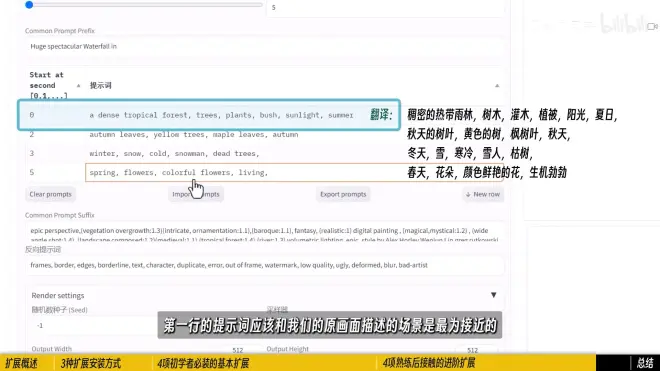
Task: Select prompt row starting with 'a dense tropical forest'
Action: tap(208, 115)
